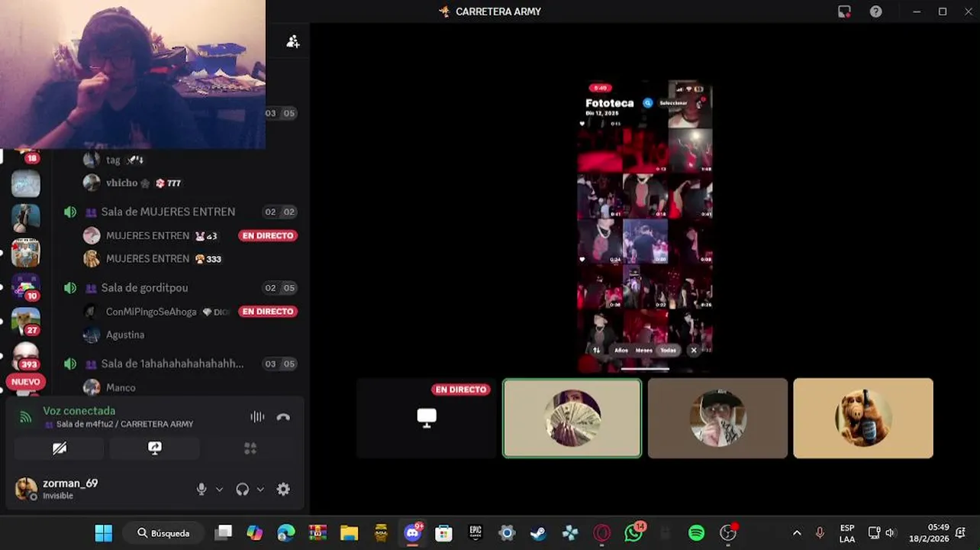Select MUJERES ENTREN user with 333 tag

coord(147,259)
